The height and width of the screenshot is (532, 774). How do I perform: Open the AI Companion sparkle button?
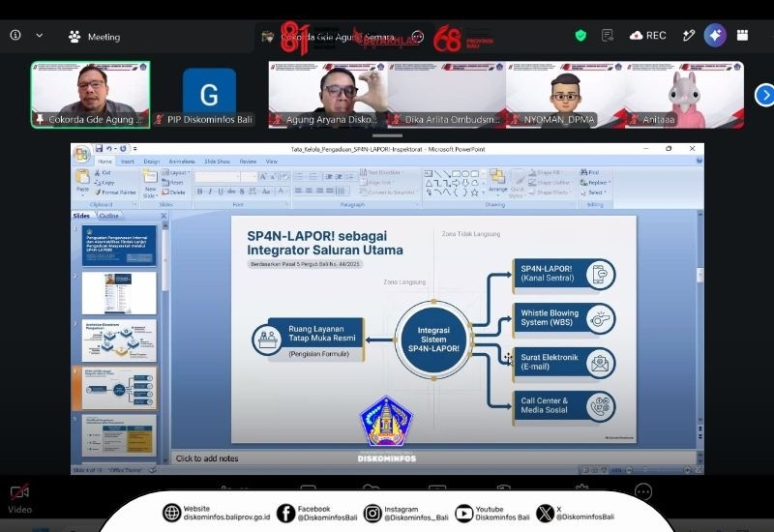coord(715,35)
